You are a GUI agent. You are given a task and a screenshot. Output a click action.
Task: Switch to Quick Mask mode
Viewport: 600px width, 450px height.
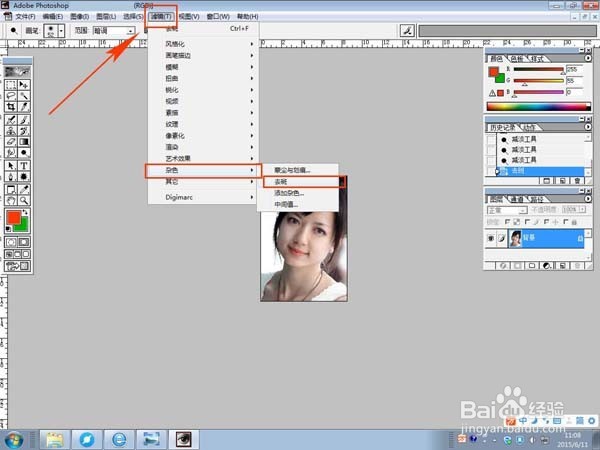point(24,242)
